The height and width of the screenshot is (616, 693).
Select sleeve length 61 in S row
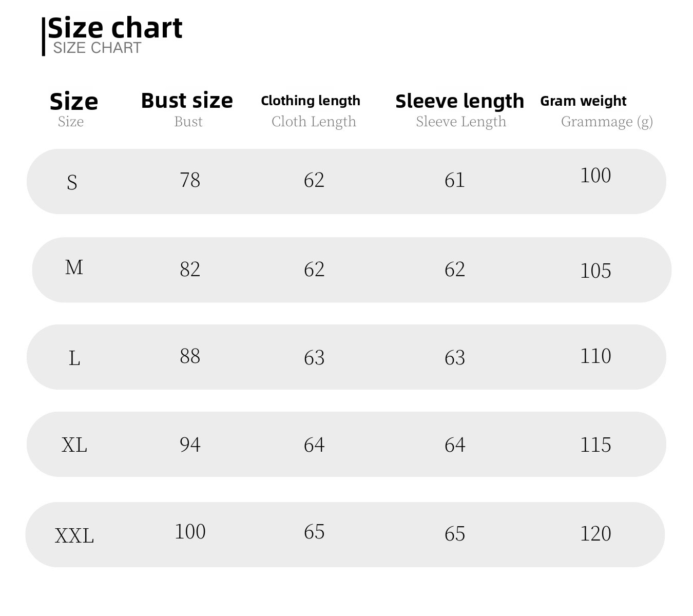[455, 180]
